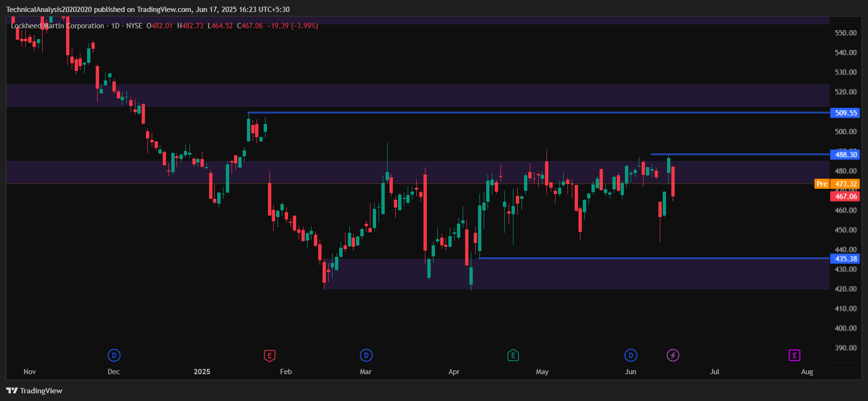This screenshot has width=868, height=401.
Task: Click the Nov time axis label
Action: pos(30,372)
